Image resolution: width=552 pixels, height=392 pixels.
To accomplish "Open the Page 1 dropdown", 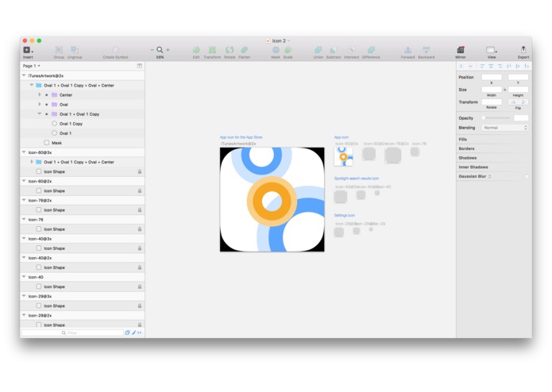I will pos(31,66).
